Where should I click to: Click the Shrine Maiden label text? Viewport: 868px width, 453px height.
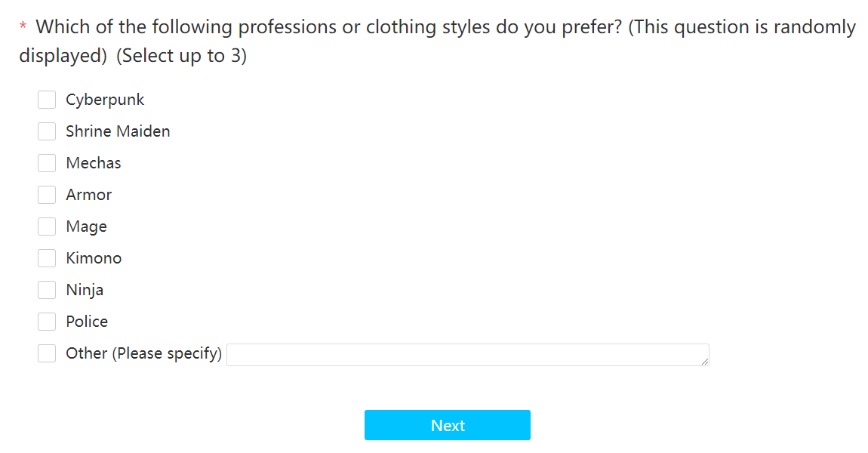coord(118,131)
